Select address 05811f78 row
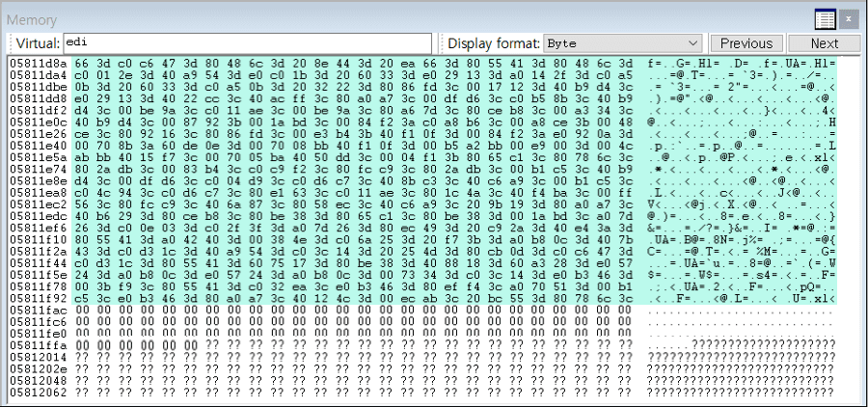The height and width of the screenshot is (407, 868). [39, 285]
